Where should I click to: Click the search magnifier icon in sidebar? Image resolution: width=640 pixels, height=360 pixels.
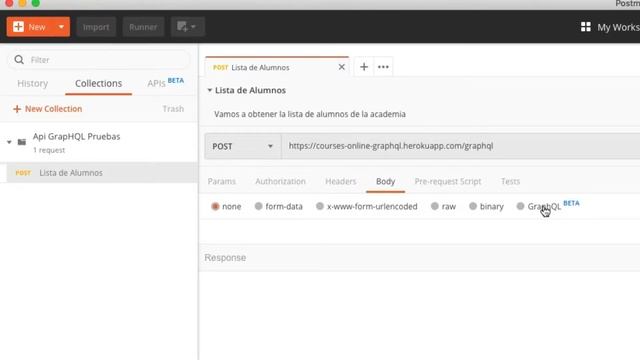[x=19, y=60]
